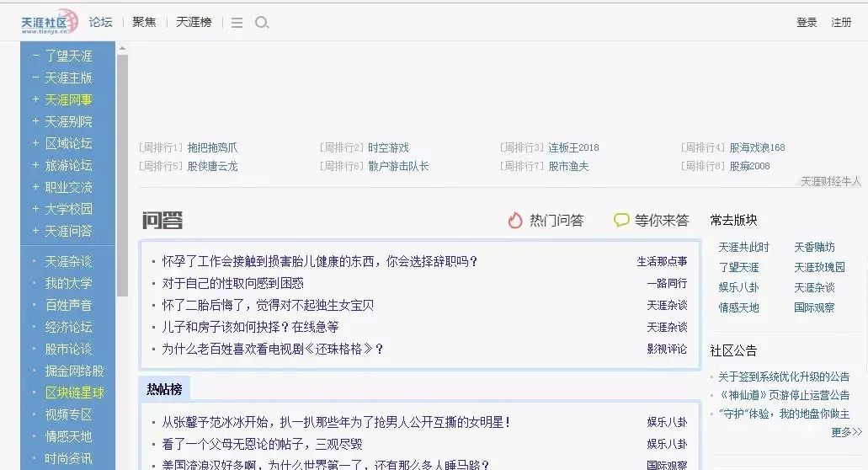This screenshot has width=868, height=470.
Task: Open weekly rank 1 拖把拖鸡爪 link
Action: click(212, 147)
